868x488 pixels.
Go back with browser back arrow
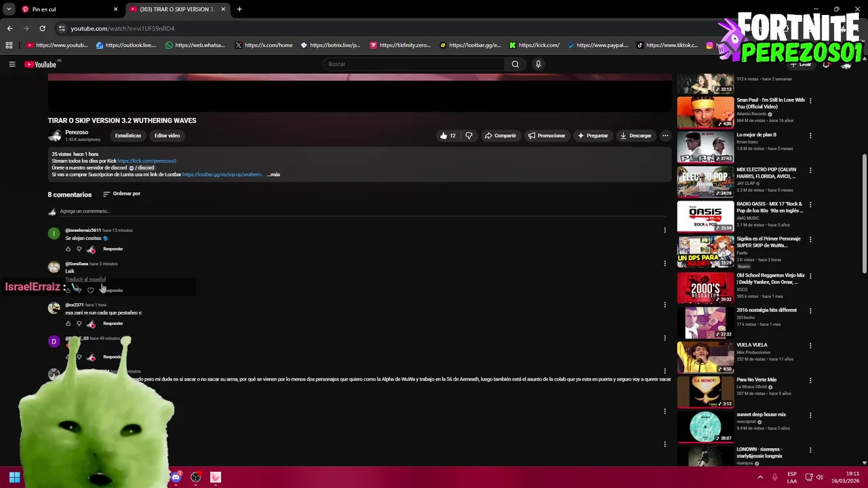coord(9,28)
